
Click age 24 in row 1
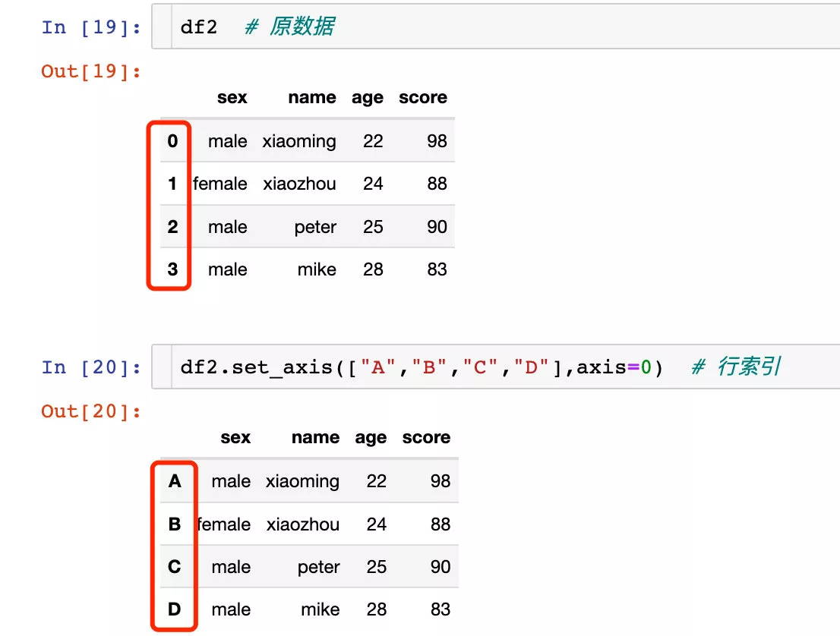[373, 184]
